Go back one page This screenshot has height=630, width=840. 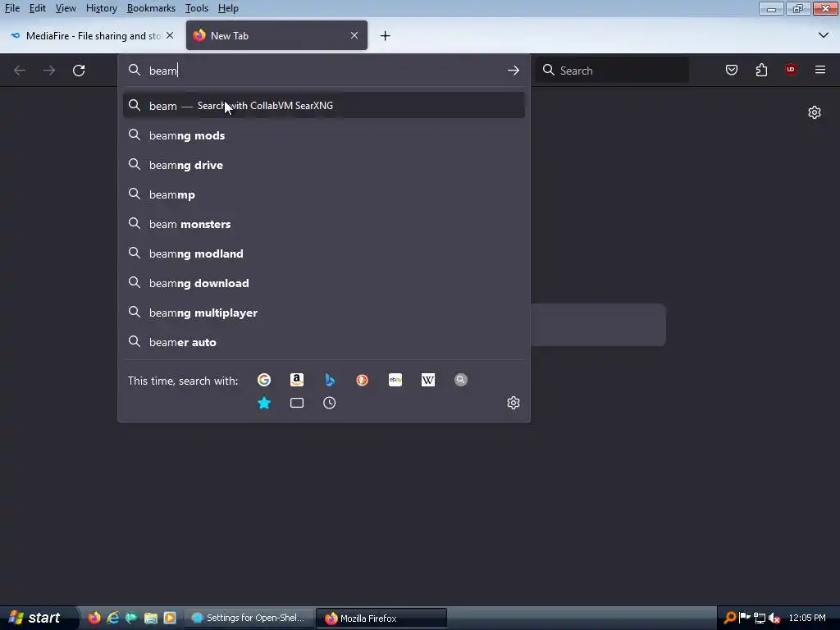[x=20, y=71]
